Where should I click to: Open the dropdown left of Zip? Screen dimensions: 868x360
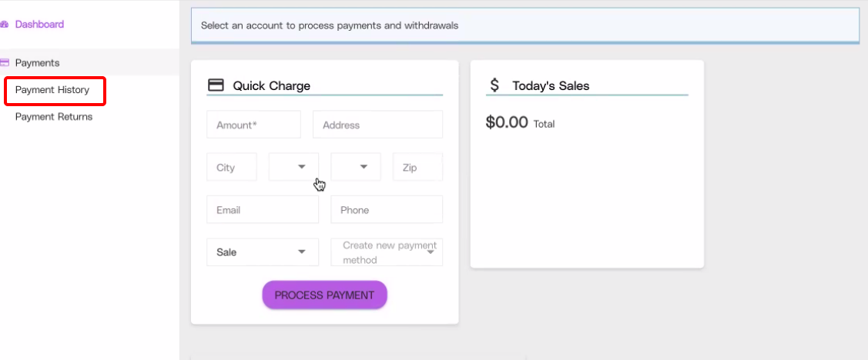(355, 167)
